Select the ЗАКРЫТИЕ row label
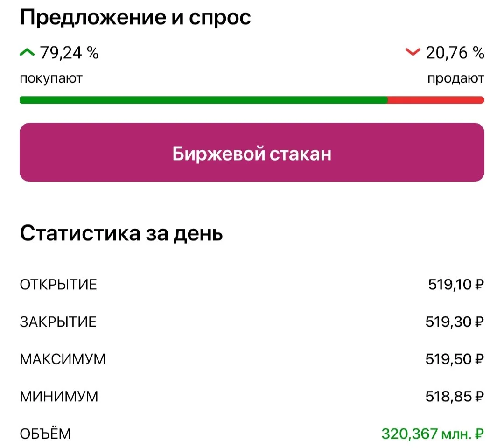 coord(58,322)
